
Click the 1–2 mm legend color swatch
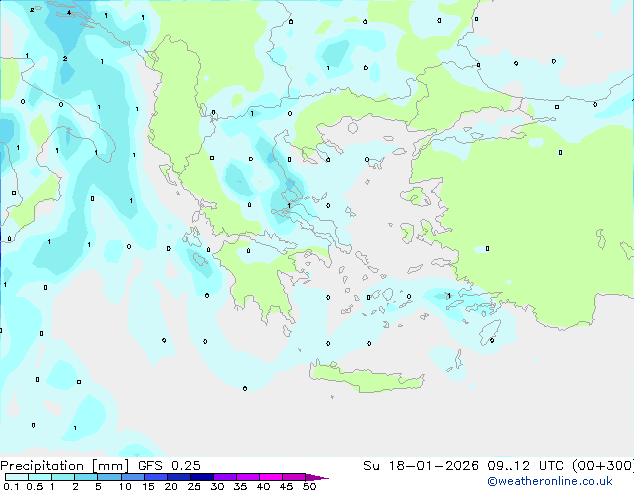(63, 477)
